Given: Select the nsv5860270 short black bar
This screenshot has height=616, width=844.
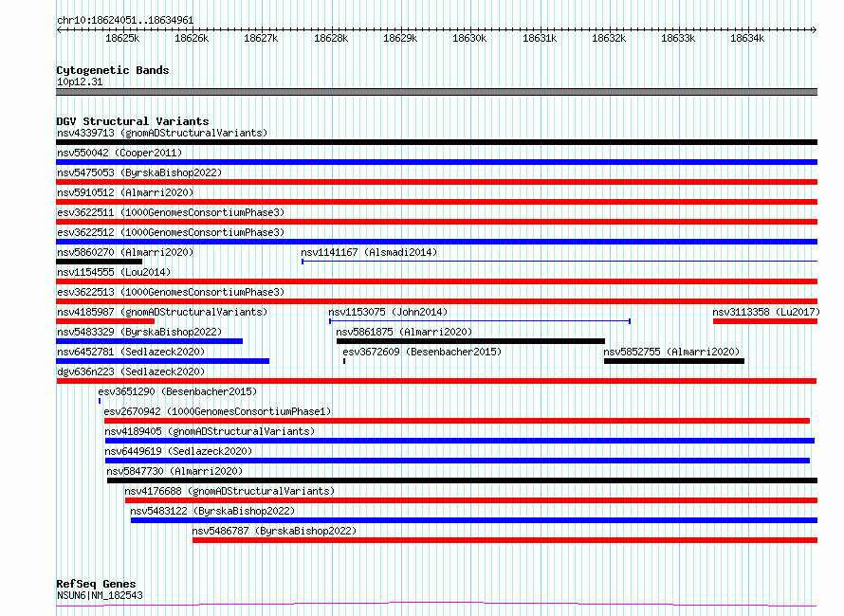Looking at the screenshot, I should coord(99,262).
